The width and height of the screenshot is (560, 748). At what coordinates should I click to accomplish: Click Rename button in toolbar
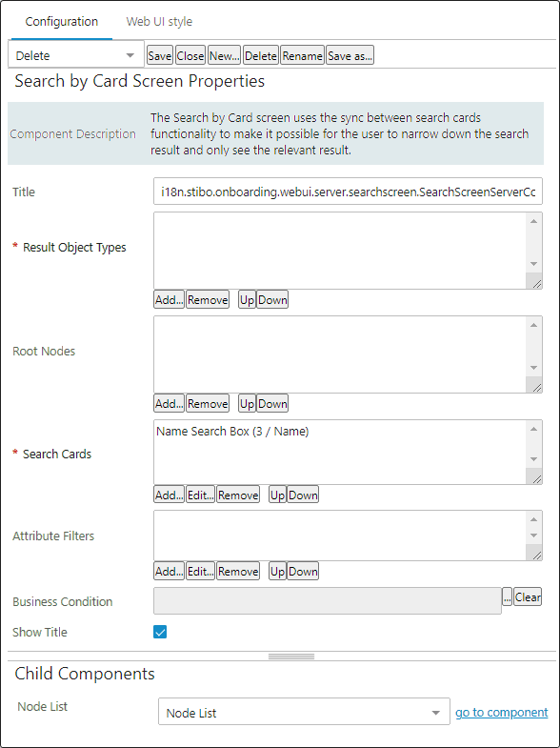302,55
